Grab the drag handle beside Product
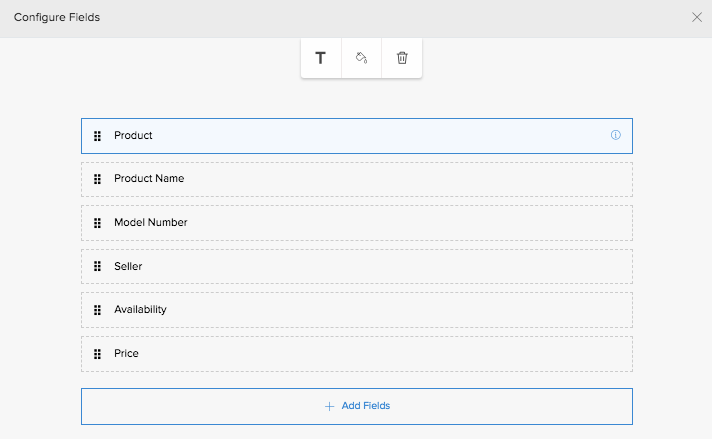Viewport: 712px width, 439px height. (97, 136)
